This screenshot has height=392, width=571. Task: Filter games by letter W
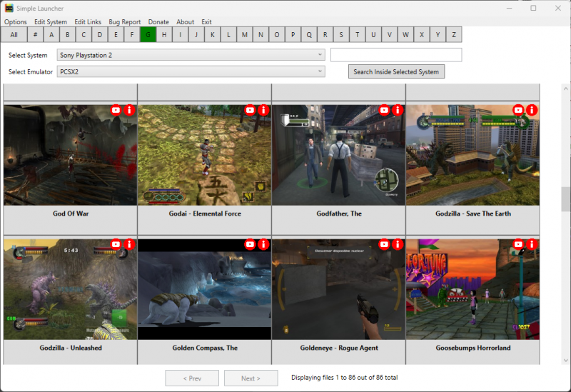click(x=405, y=34)
